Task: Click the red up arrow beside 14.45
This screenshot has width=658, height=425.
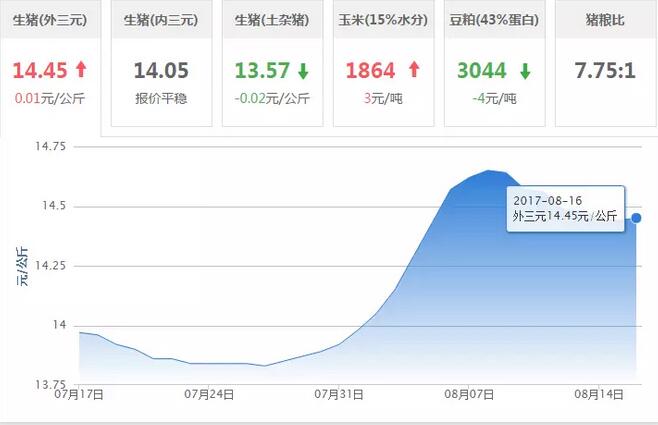Action: 81,71
